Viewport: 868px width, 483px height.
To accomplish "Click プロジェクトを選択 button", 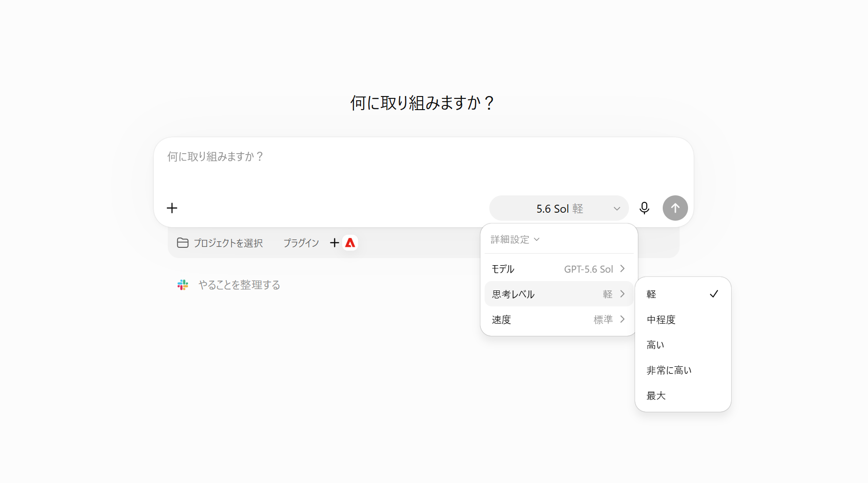I will coord(220,243).
